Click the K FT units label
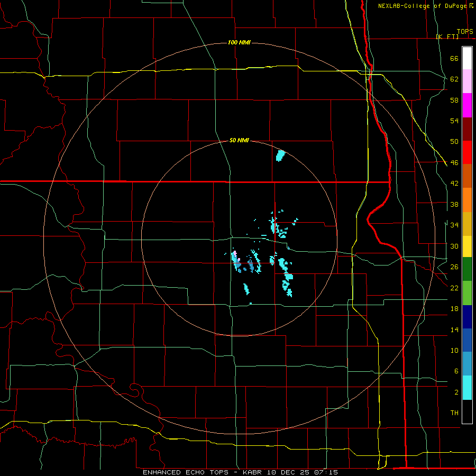Image resolution: width=476 pixels, height=476 pixels. click(x=447, y=36)
